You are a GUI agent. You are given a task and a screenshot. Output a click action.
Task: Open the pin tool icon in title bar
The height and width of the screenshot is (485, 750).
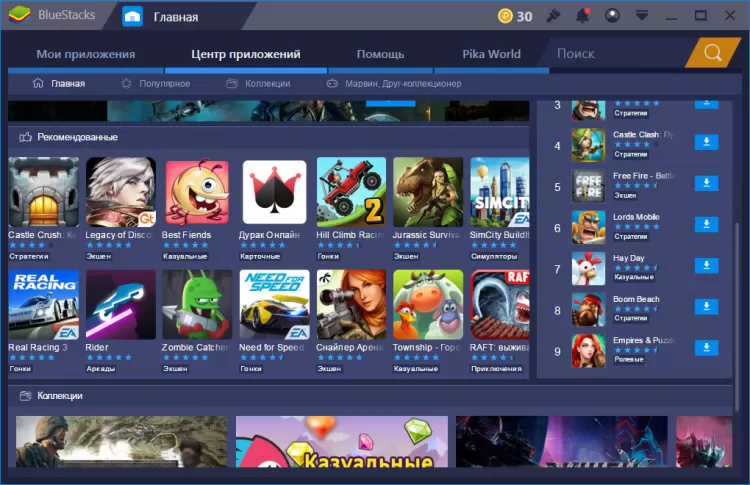[x=553, y=16]
